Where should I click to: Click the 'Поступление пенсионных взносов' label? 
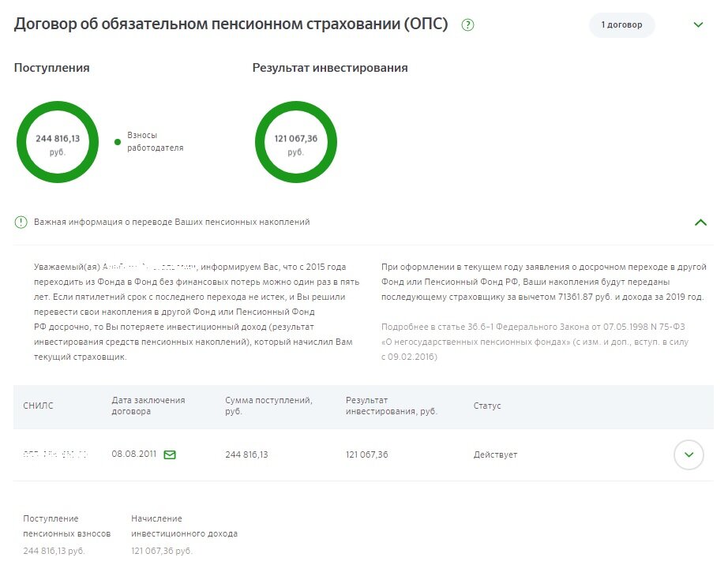67,526
